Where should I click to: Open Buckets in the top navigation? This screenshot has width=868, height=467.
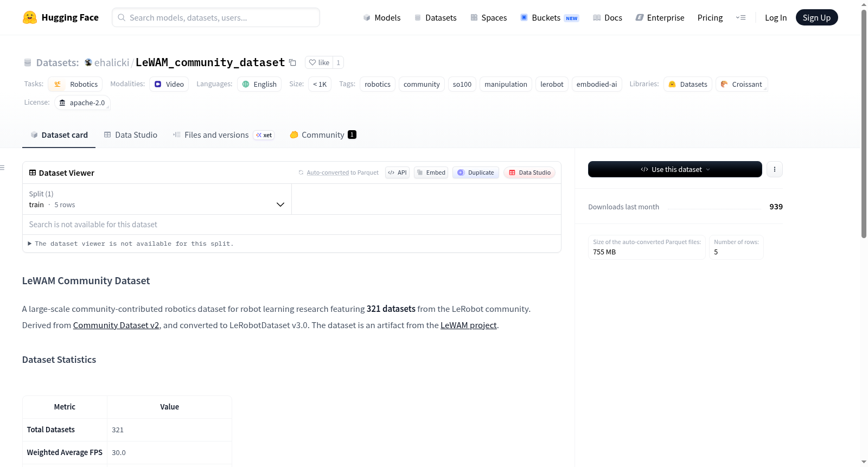550,17
